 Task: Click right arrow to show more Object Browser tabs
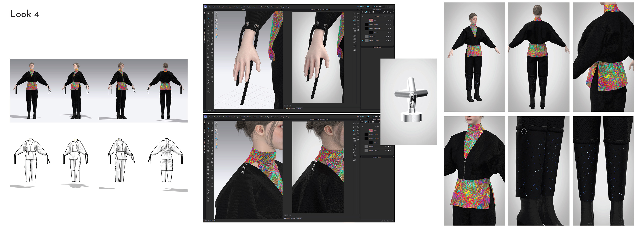point(393,12)
